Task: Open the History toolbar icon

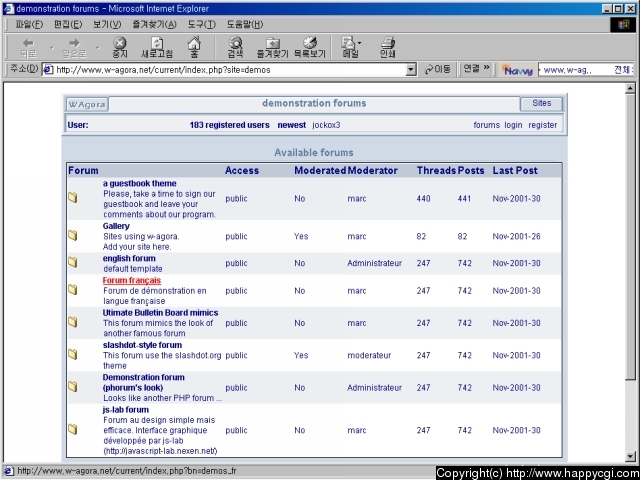Action: point(310,43)
